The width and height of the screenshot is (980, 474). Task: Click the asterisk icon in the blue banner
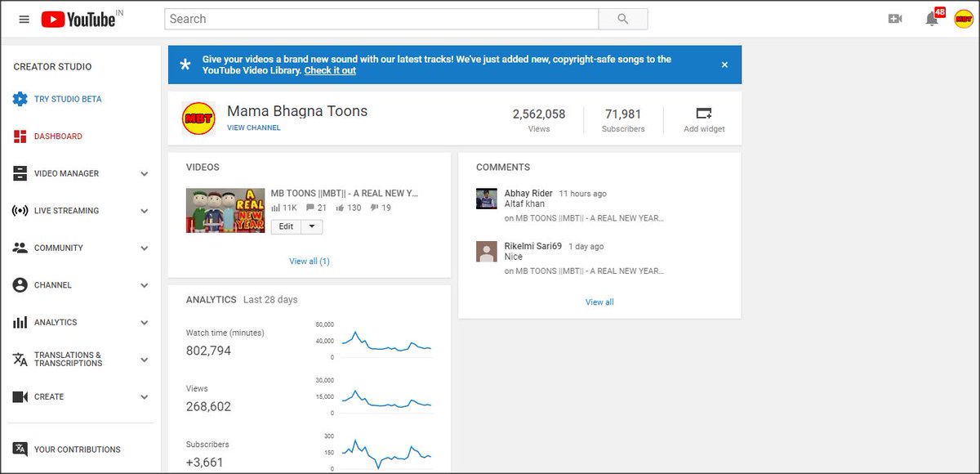coord(186,65)
